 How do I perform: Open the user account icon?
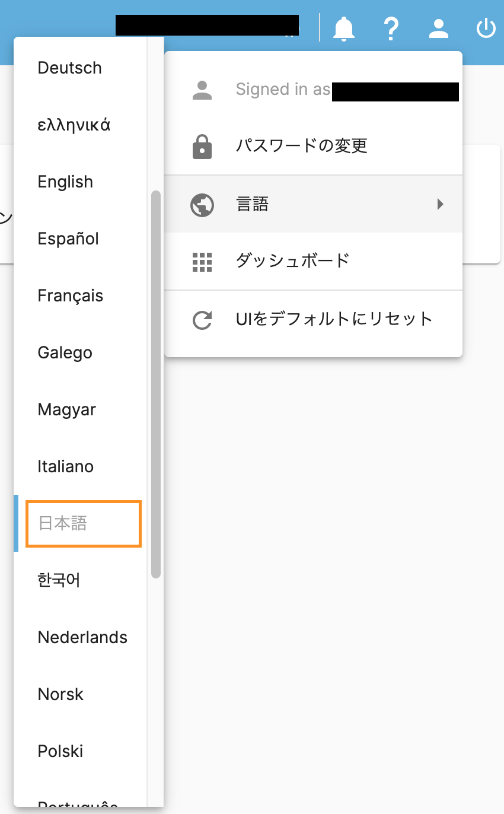pos(439,28)
